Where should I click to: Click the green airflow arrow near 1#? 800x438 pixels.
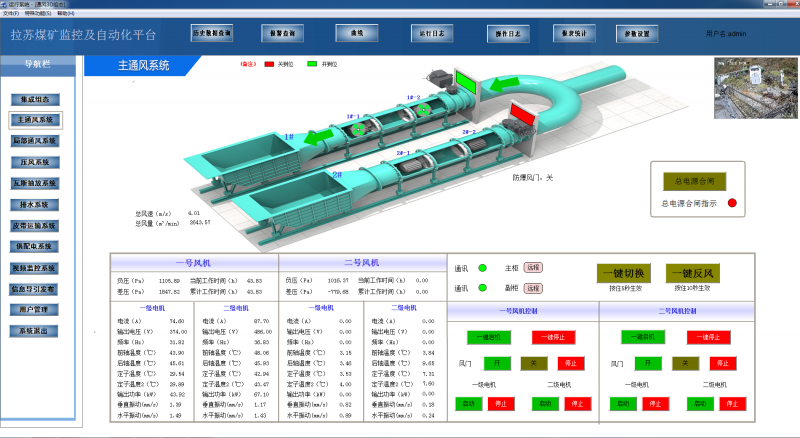319,136
